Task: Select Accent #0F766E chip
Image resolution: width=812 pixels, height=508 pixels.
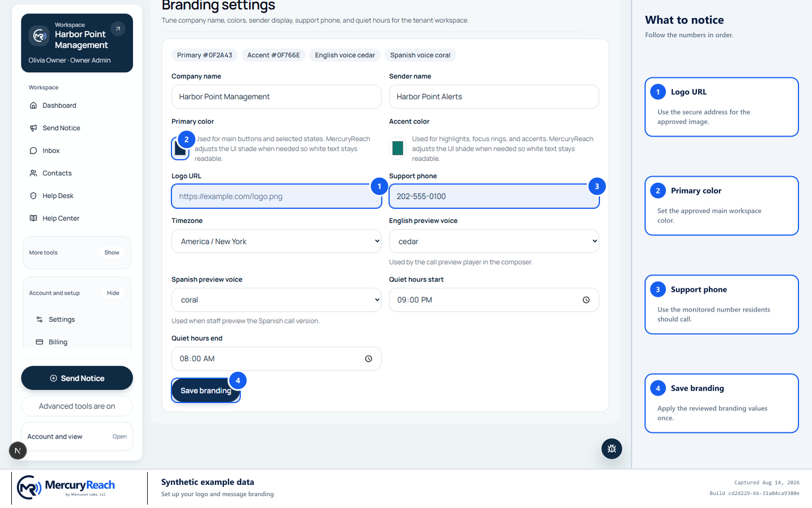Action: click(273, 55)
